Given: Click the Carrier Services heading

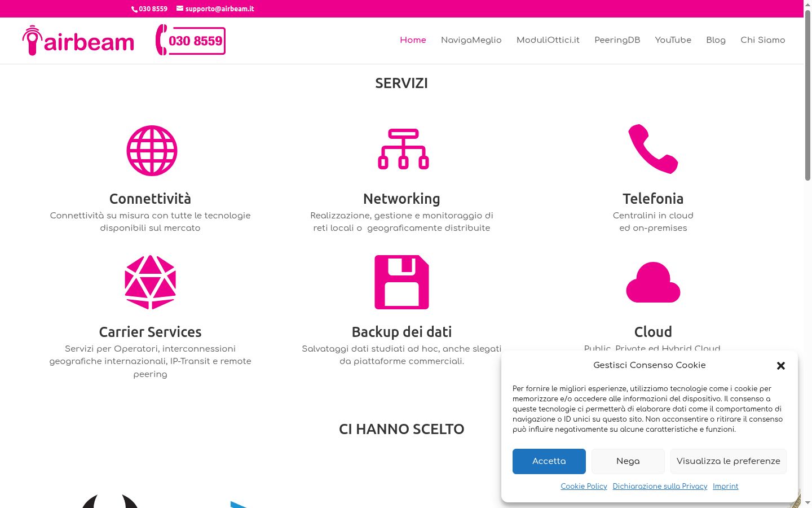Looking at the screenshot, I should pos(150,332).
